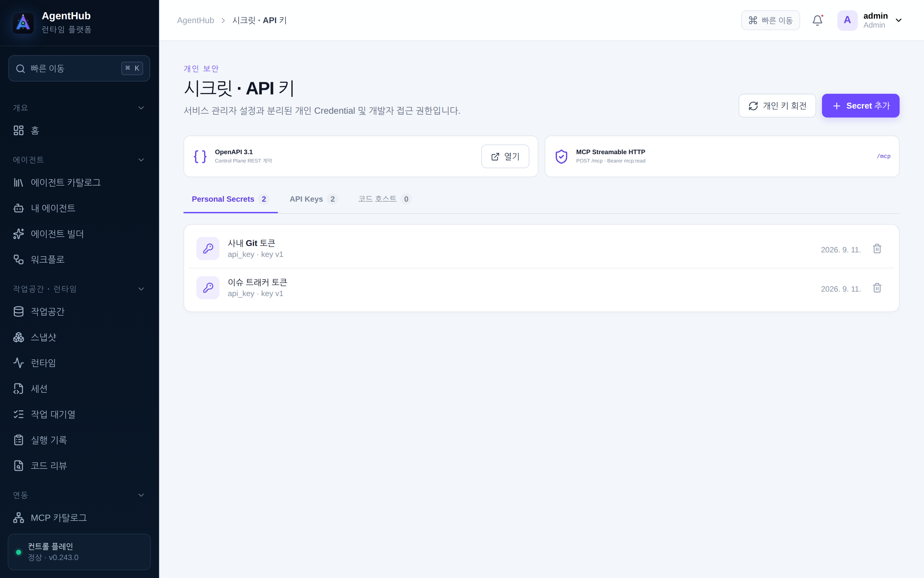Viewport: 924px width, 578px height.
Task: Open the 홈 dashboard icon
Action: coord(18,130)
